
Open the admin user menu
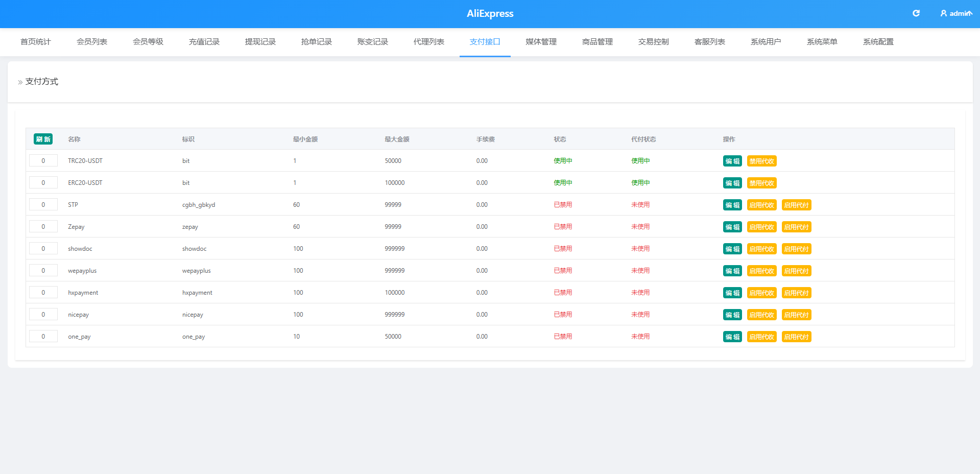[x=957, y=13]
